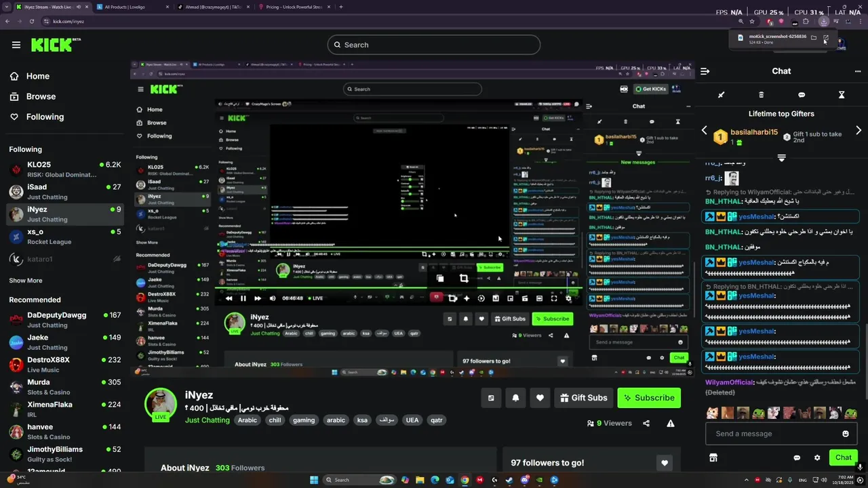Select the chill tag
The image size is (868, 488).
pyautogui.click(x=275, y=420)
